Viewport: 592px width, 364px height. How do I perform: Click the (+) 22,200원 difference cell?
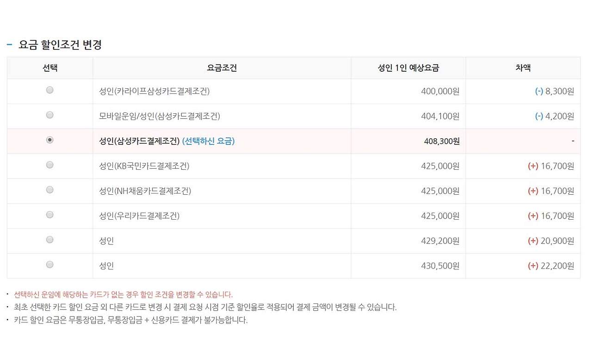551,266
